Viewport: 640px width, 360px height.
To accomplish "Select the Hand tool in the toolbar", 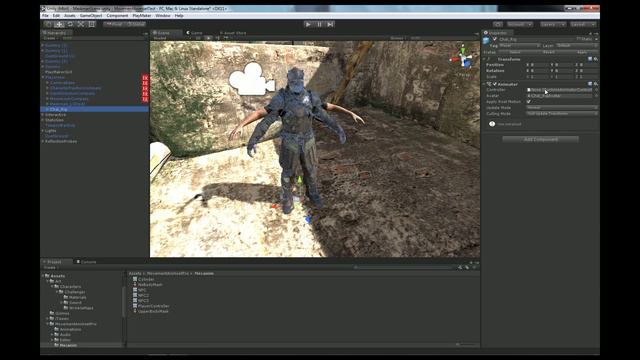I will (49, 24).
